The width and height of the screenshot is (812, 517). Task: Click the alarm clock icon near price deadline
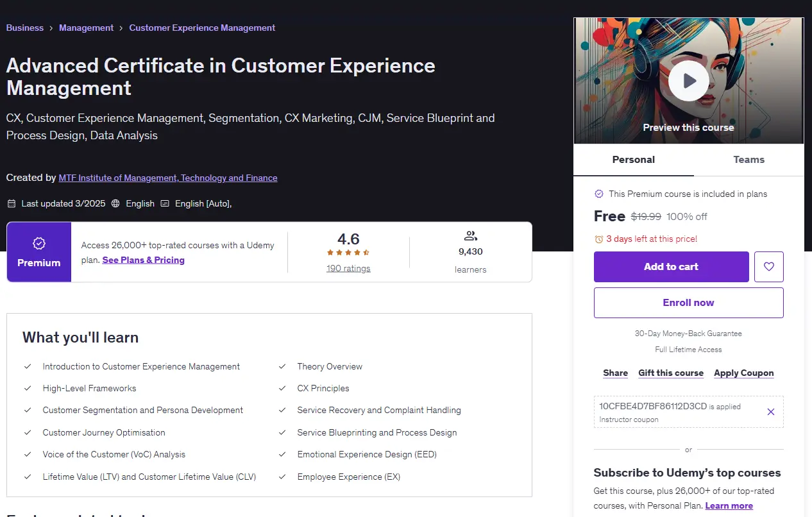pos(598,239)
